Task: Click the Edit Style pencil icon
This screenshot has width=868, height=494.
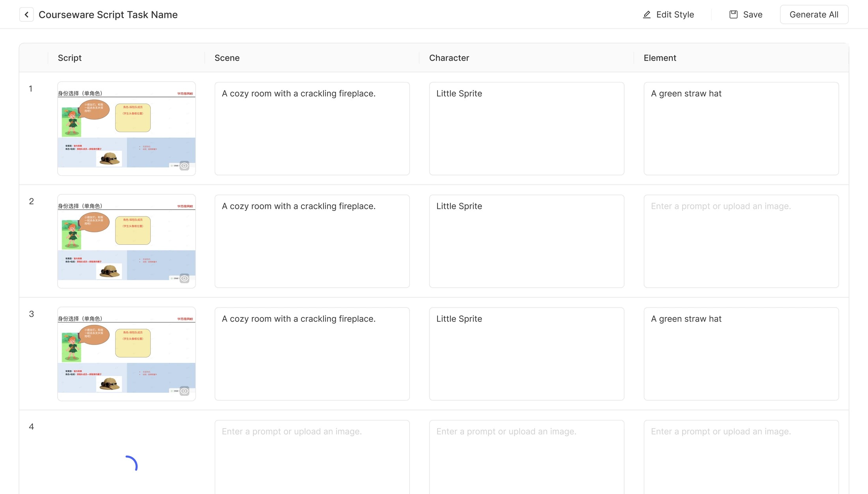Action: (647, 15)
